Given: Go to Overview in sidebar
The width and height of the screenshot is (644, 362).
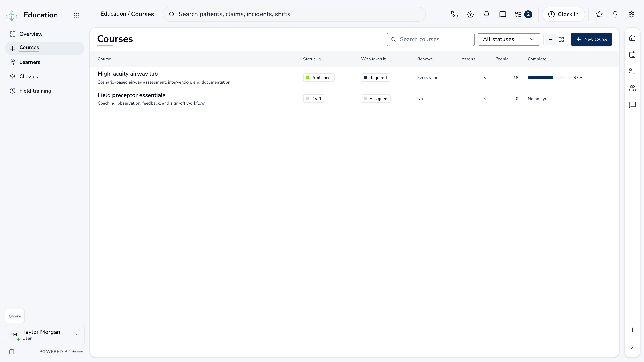Looking at the screenshot, I should (45, 34).
